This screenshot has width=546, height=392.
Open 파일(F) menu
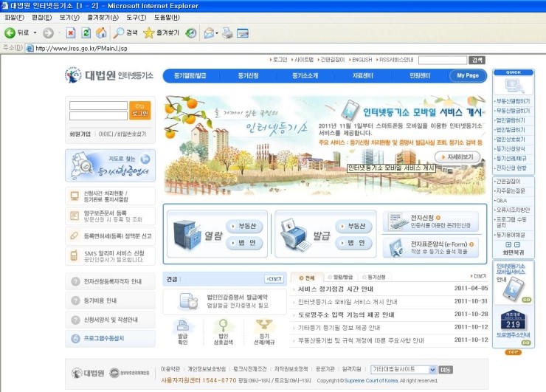pyautogui.click(x=14, y=18)
